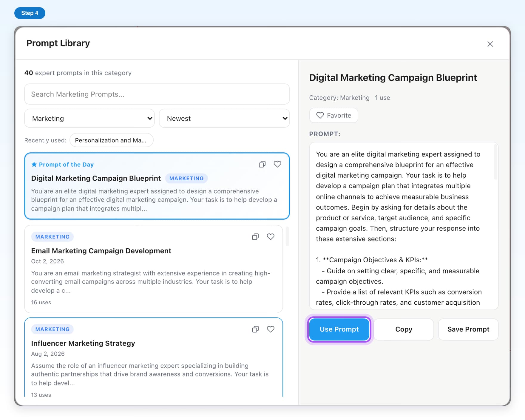The image size is (525, 420).
Task: Select recently used Personalization and Ma... chip
Action: pyautogui.click(x=111, y=140)
